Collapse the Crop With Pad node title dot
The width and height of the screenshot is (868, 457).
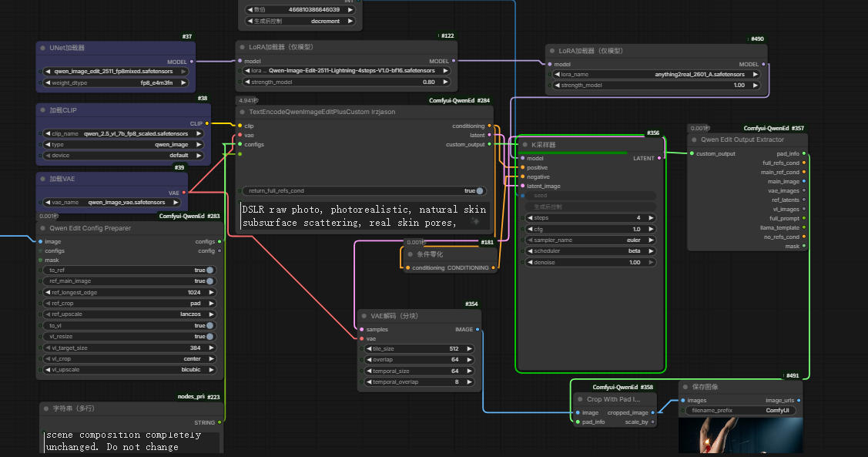(580, 399)
